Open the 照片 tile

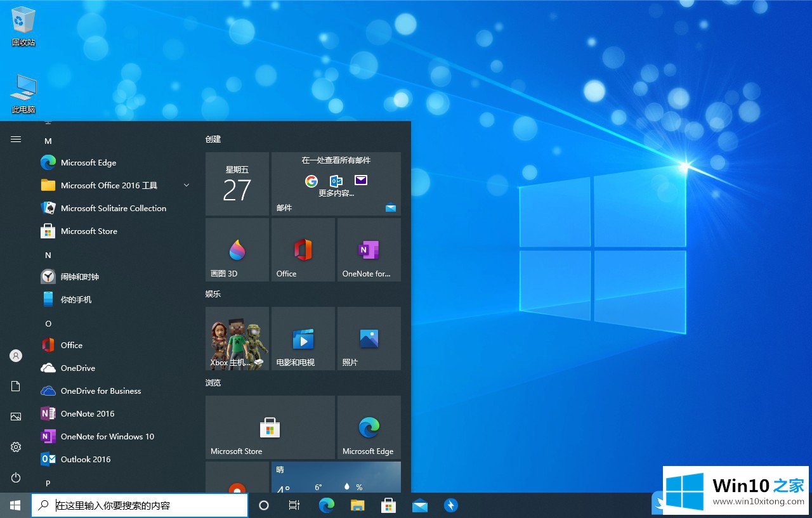pos(369,339)
